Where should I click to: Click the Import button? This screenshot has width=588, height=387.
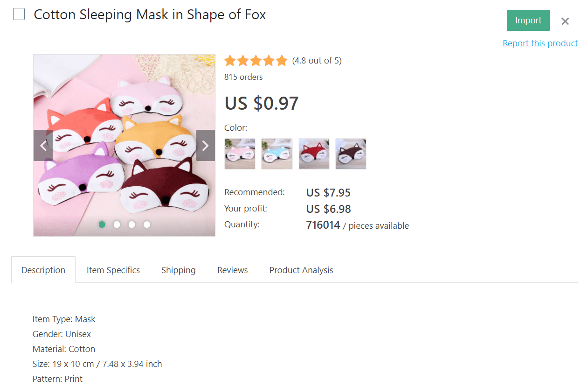528,20
